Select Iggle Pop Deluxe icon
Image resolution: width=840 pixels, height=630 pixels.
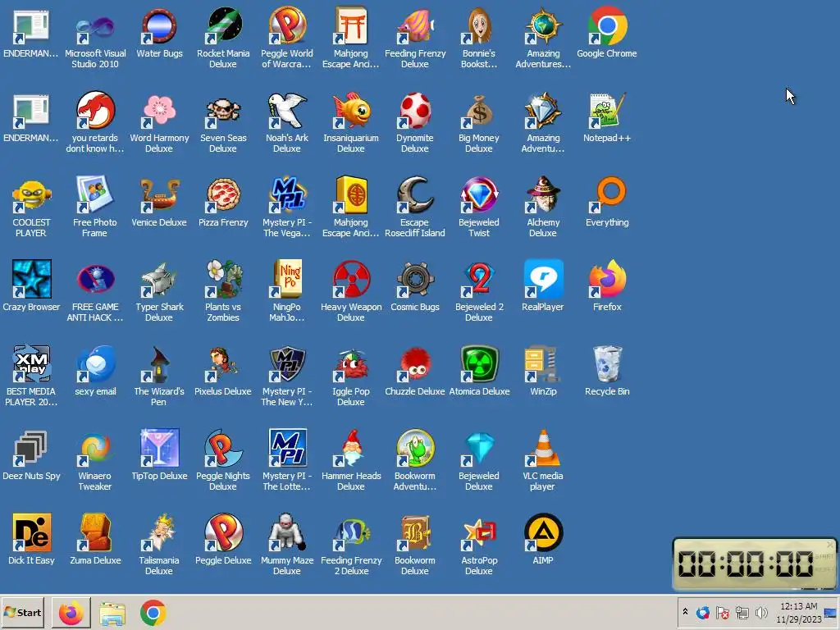click(351, 364)
